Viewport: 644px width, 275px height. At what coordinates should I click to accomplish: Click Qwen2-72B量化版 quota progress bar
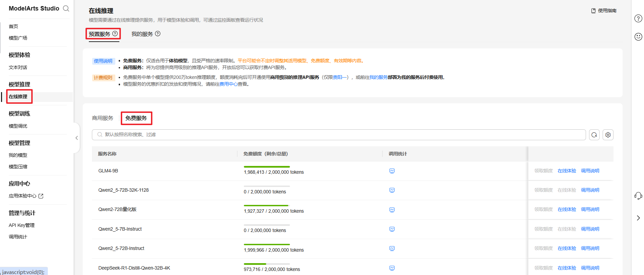point(267,206)
